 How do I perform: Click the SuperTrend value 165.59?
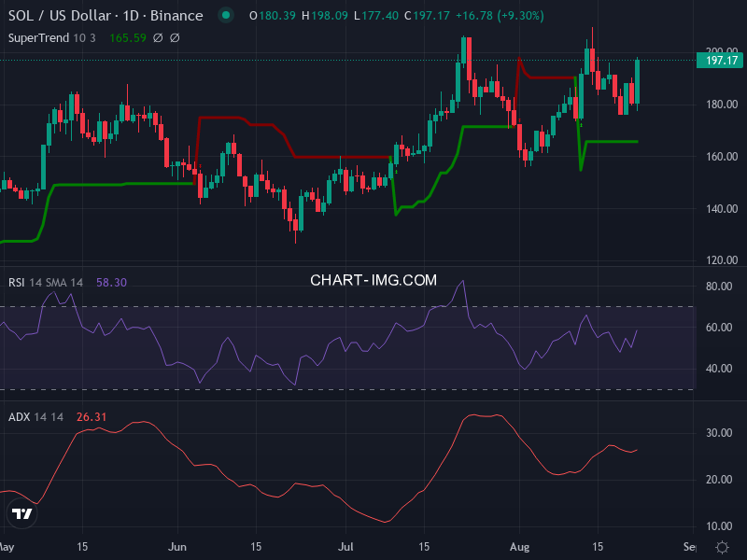126,38
